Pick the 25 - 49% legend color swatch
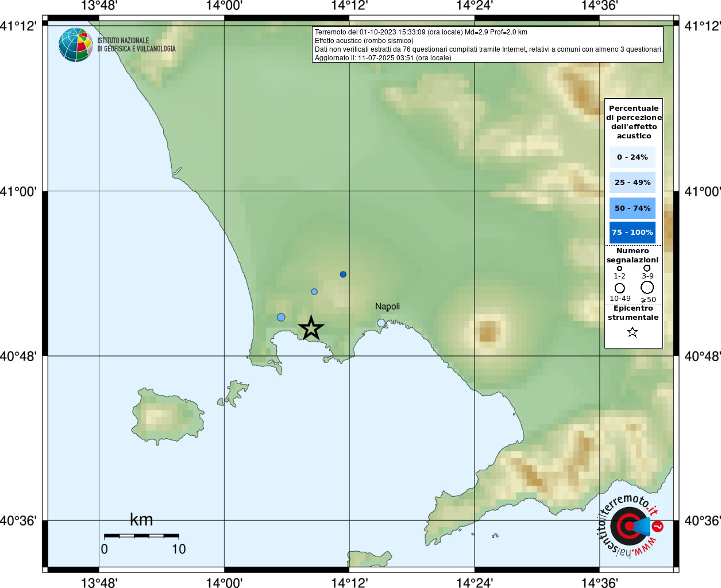Viewport: 721px width, 588px height. click(632, 183)
